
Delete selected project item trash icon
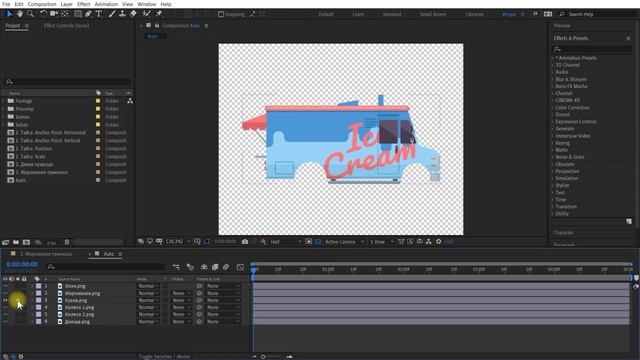[67, 242]
